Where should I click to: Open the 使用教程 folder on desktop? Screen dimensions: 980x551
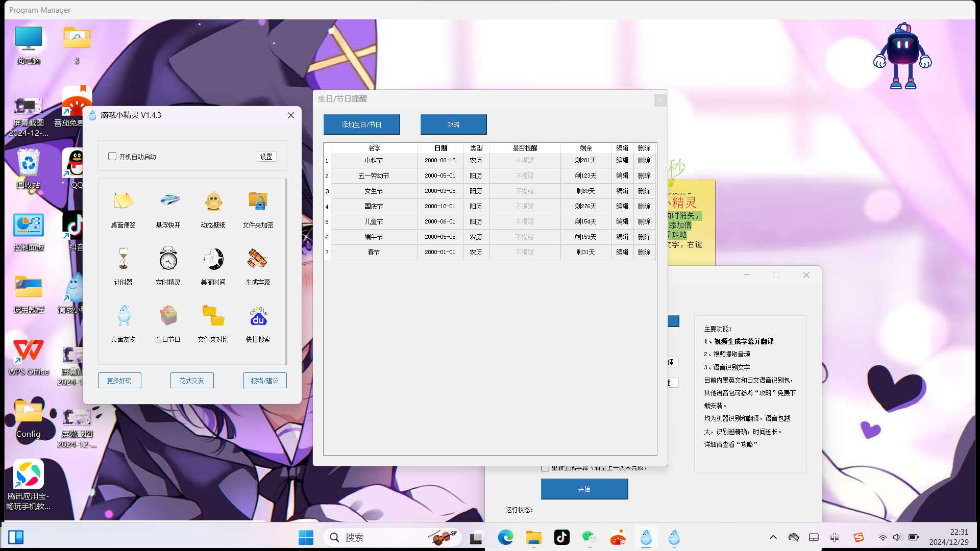tap(29, 294)
